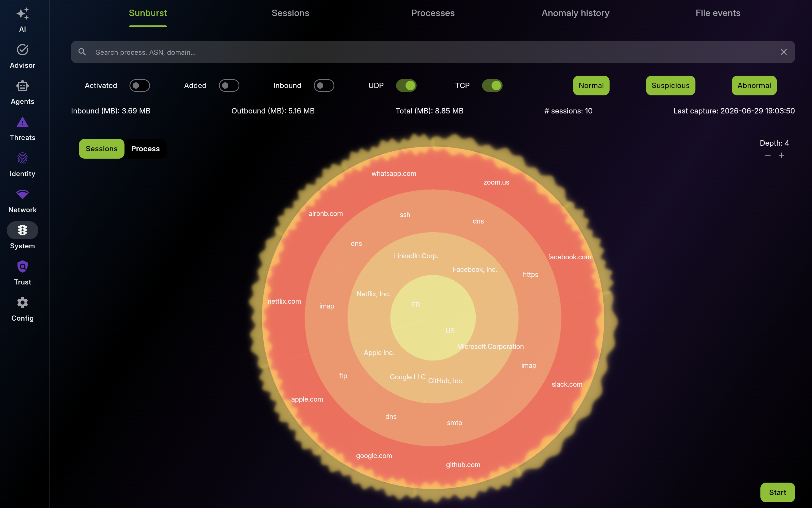This screenshot has width=812, height=508.
Task: Select the ssh protocol segment
Action: (405, 215)
